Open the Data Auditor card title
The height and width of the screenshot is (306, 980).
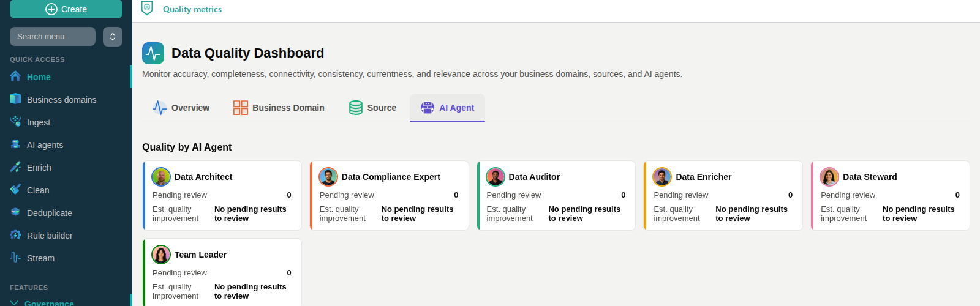pyautogui.click(x=534, y=177)
